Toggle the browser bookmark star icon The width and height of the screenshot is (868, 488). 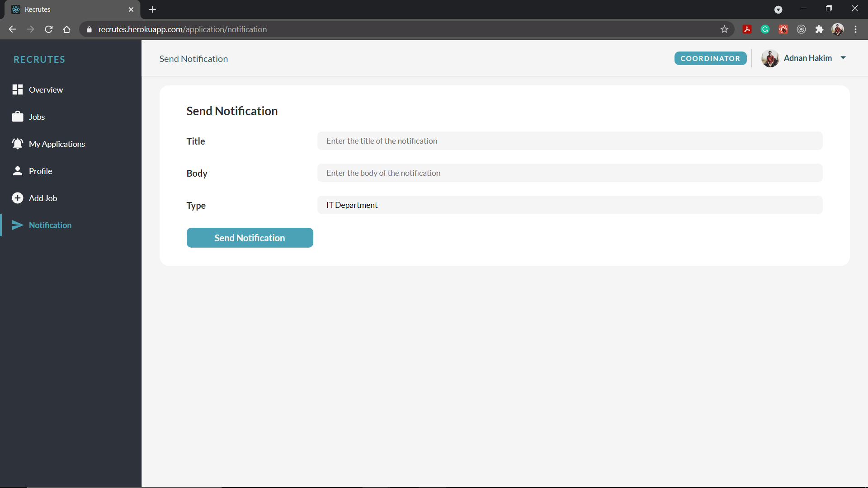724,29
